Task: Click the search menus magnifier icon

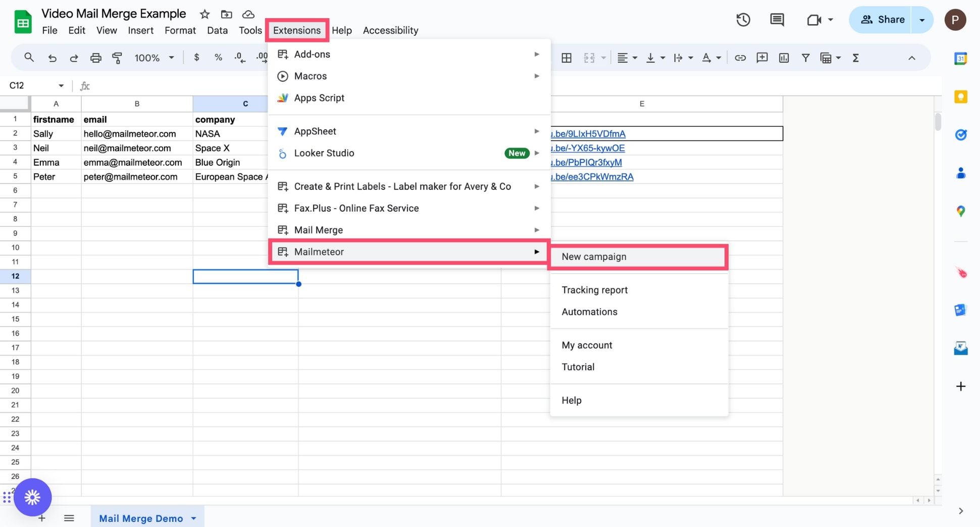Action: 29,58
